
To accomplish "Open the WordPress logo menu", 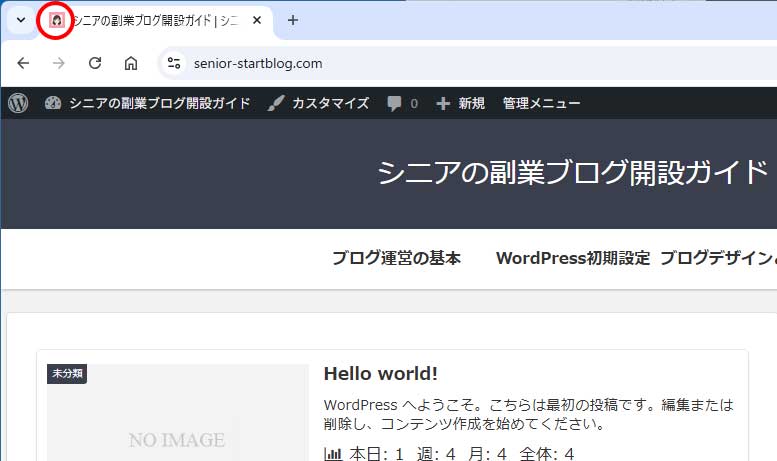I will pyautogui.click(x=18, y=103).
